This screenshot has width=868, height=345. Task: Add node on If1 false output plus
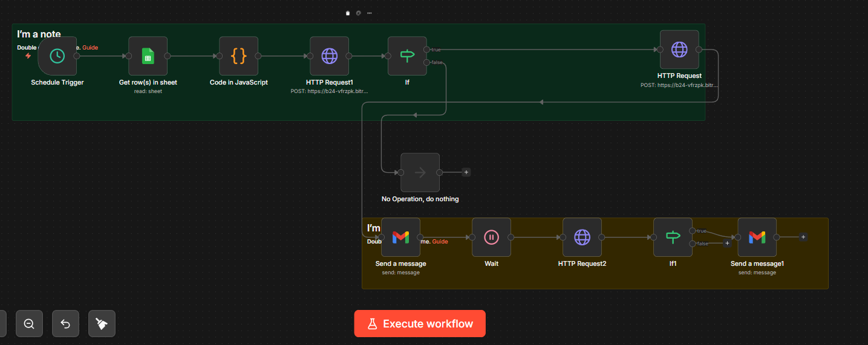pos(727,243)
